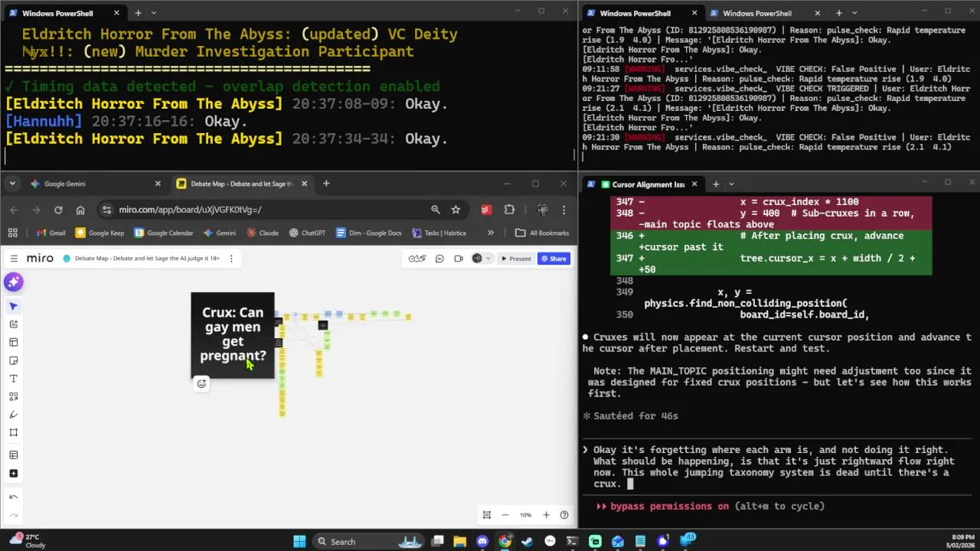Open Miro main hamburger menu
The width and height of the screenshot is (980, 551).
coord(14,259)
